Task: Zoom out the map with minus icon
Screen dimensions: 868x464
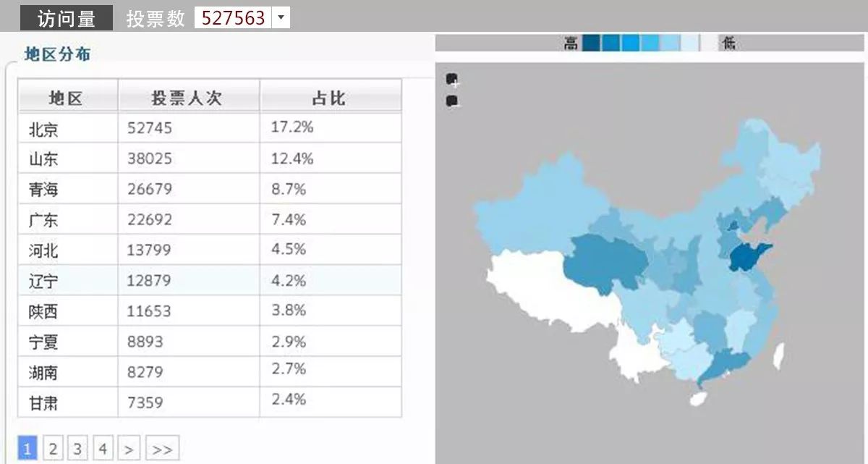Action: (452, 101)
